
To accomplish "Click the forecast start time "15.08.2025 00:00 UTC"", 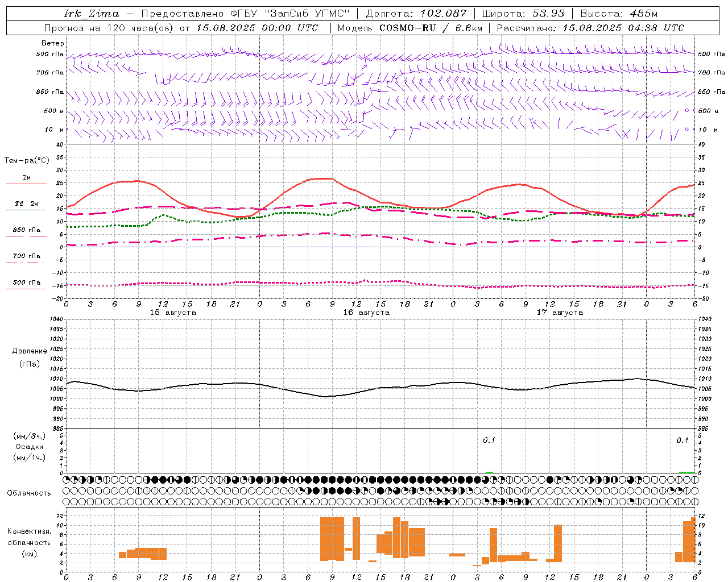I will [x=257, y=28].
